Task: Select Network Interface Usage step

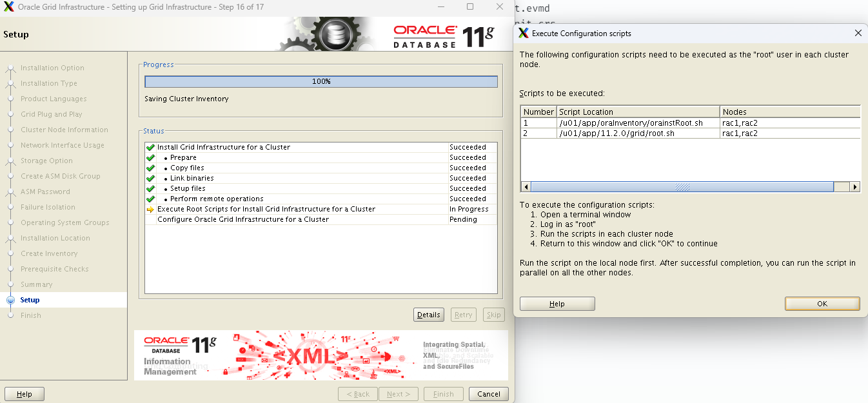Action: [x=63, y=145]
